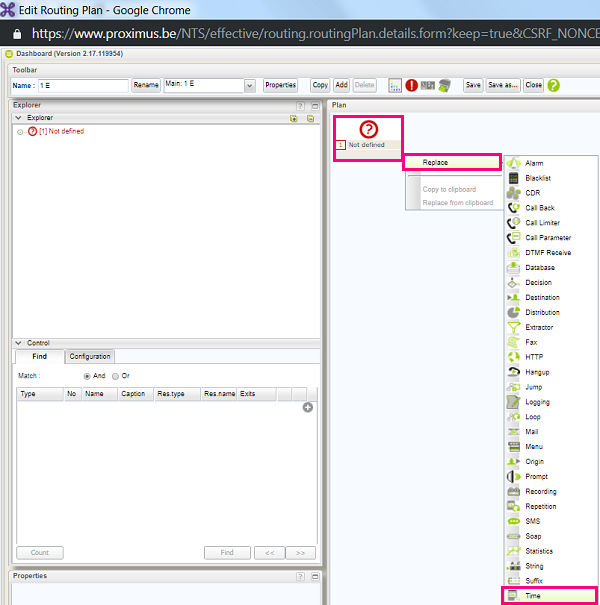The width and height of the screenshot is (600, 605).
Task: Switch to the Configuration tab
Action: pyautogui.click(x=90, y=356)
